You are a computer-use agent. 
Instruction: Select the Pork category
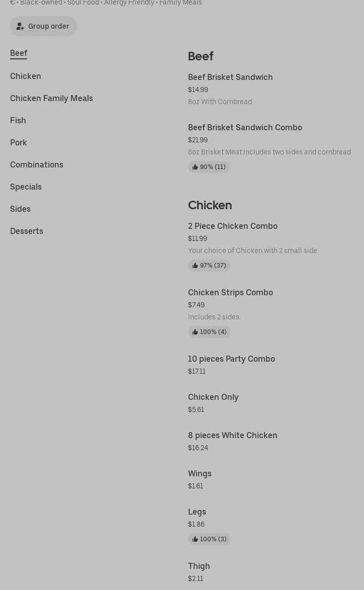click(x=19, y=142)
